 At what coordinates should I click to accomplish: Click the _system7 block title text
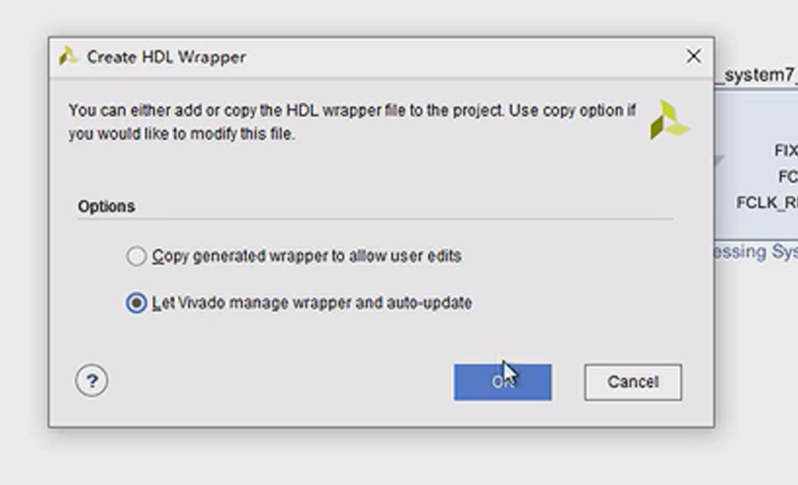(x=757, y=75)
